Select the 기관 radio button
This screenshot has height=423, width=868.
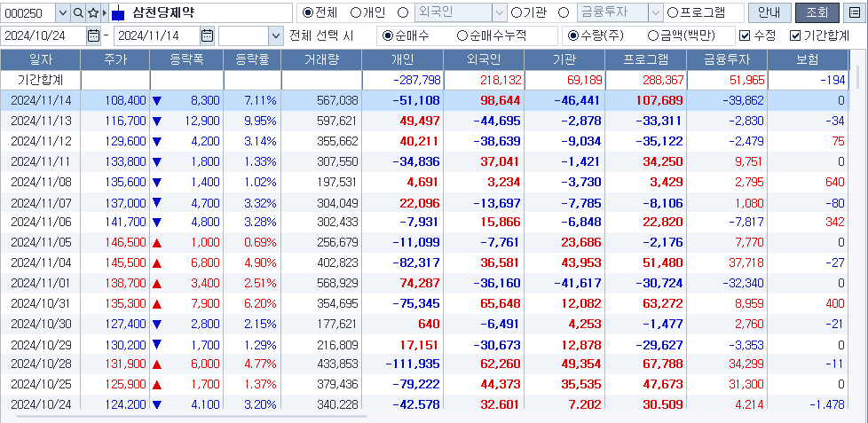pos(516,12)
